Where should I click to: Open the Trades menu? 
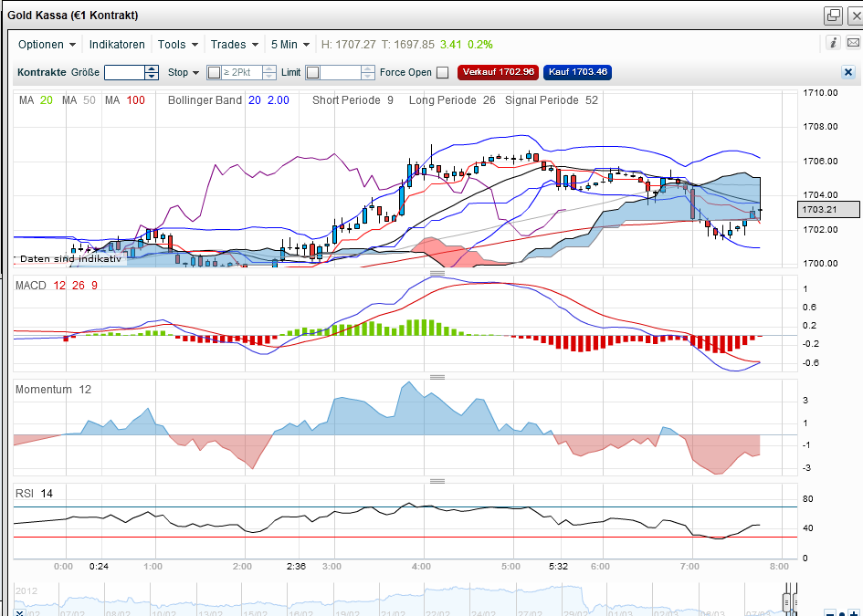[234, 44]
